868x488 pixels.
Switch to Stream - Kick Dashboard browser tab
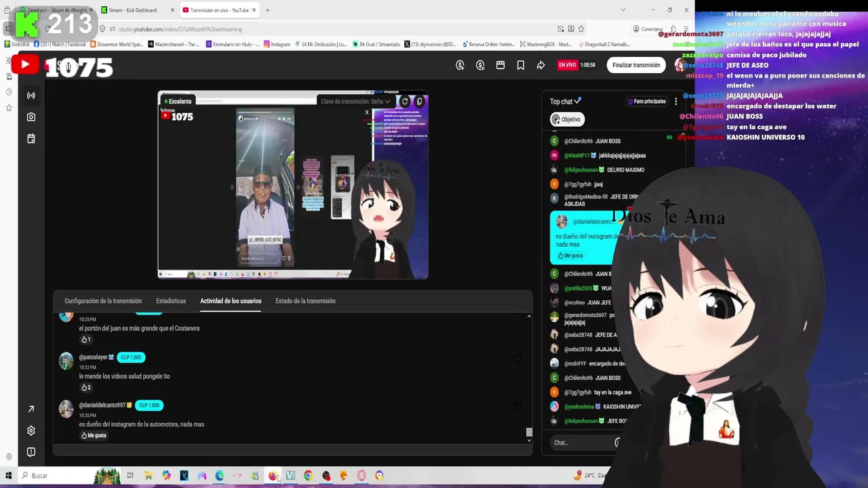[x=138, y=10]
